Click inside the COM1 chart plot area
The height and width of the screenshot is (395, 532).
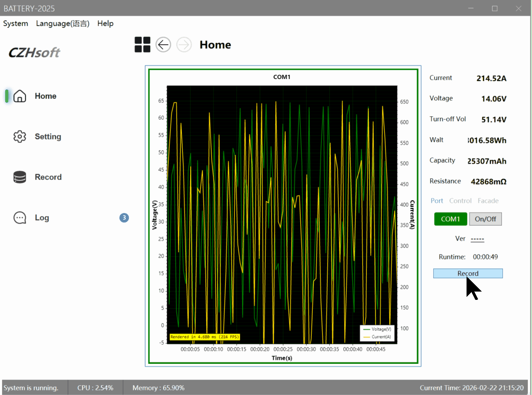282,215
